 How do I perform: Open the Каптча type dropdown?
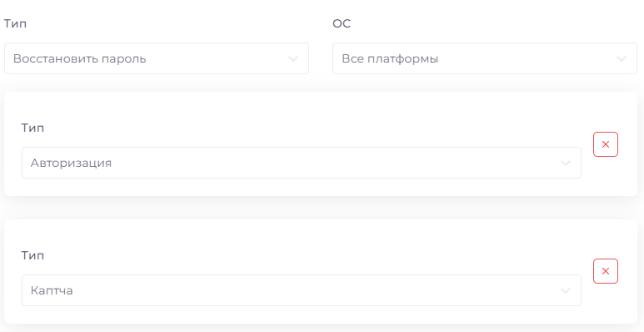[302, 290]
